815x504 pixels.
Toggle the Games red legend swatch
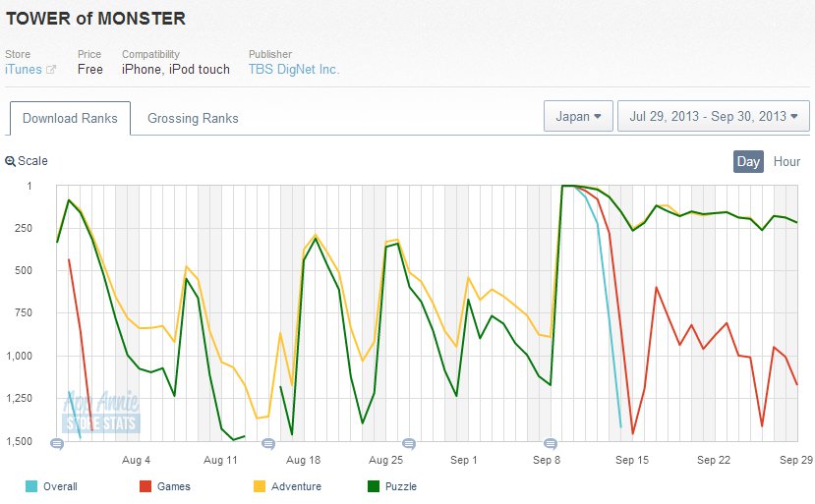(x=146, y=486)
